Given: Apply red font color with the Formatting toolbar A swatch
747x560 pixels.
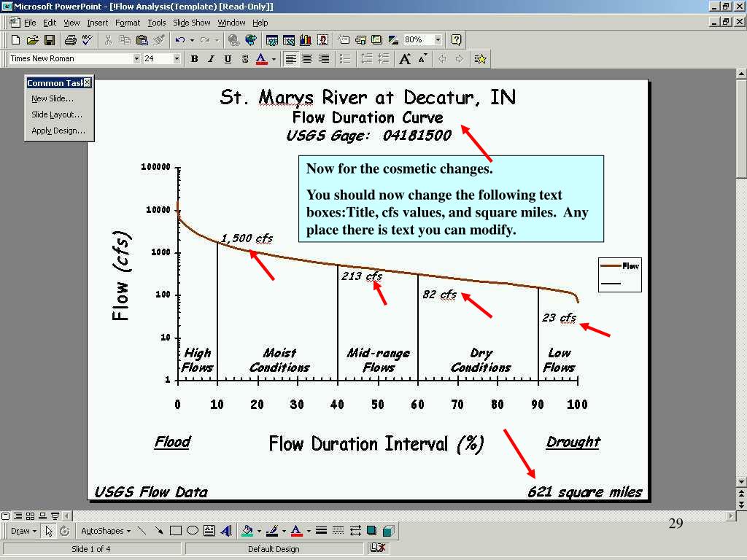Looking at the screenshot, I should pyautogui.click(x=261, y=58).
